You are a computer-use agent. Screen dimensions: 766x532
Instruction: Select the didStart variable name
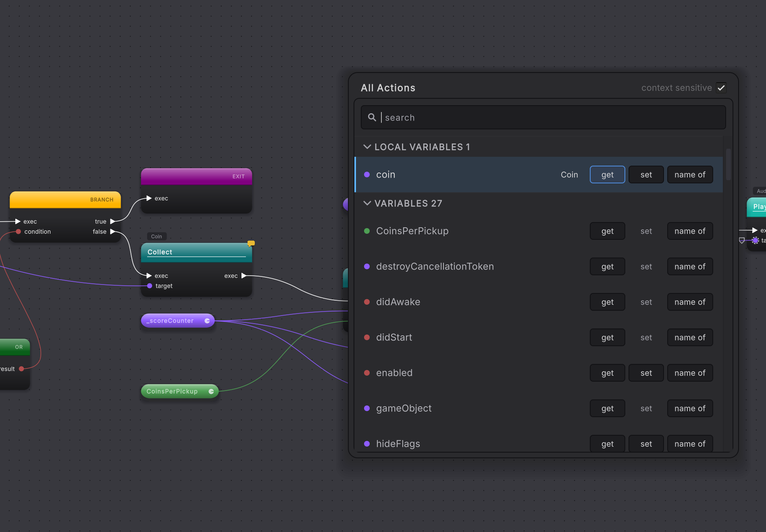click(x=394, y=337)
